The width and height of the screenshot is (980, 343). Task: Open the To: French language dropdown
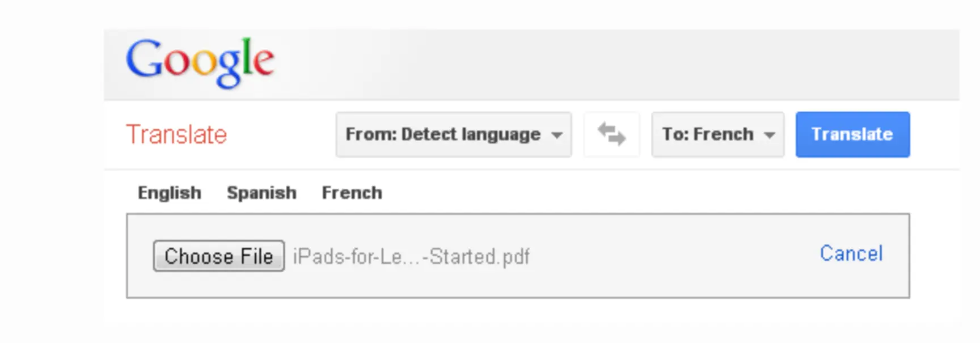pos(718,134)
